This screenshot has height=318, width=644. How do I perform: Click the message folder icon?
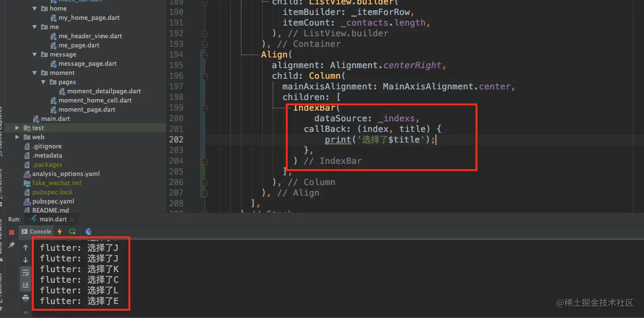pos(44,55)
